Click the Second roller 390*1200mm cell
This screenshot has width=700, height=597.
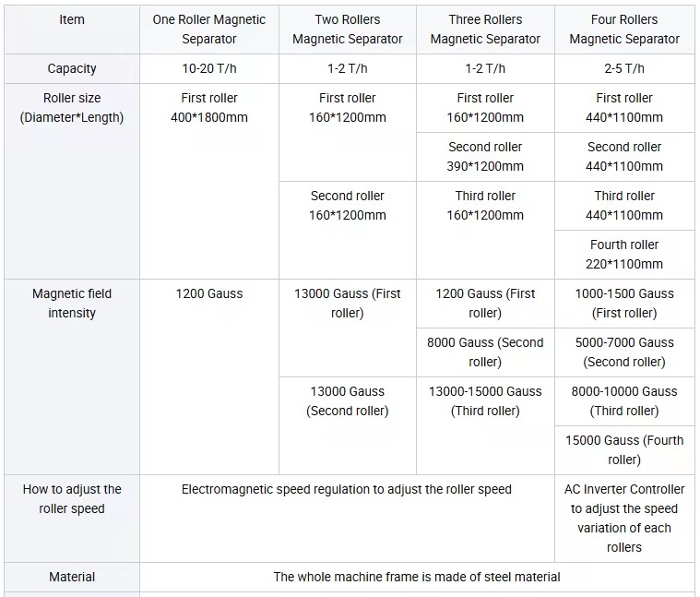[485, 157]
